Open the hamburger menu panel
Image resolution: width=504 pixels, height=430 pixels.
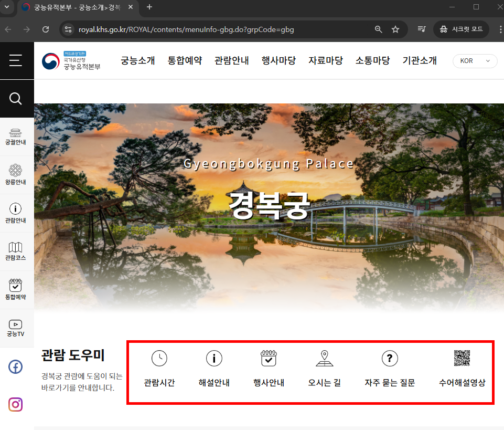17,59
